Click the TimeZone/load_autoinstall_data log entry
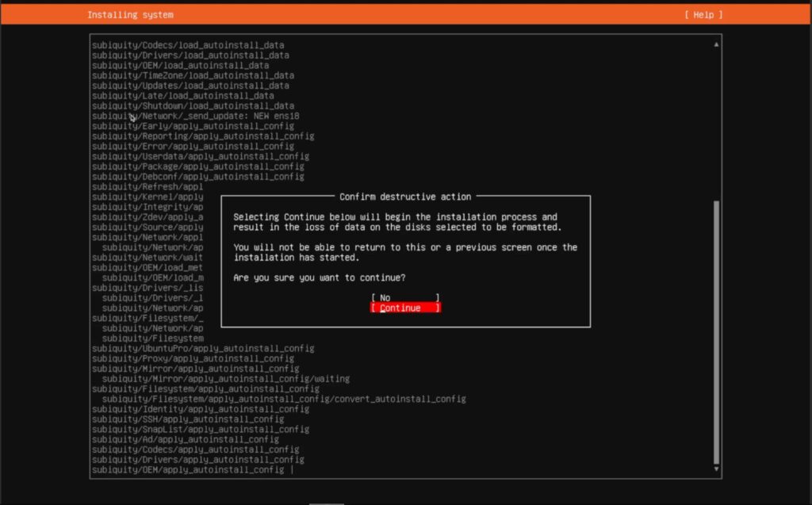Image resolution: width=812 pixels, height=505 pixels. (x=190, y=75)
